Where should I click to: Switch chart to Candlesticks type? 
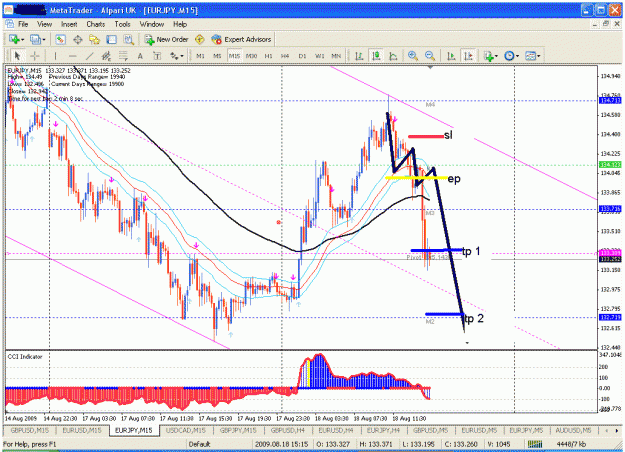[x=376, y=56]
